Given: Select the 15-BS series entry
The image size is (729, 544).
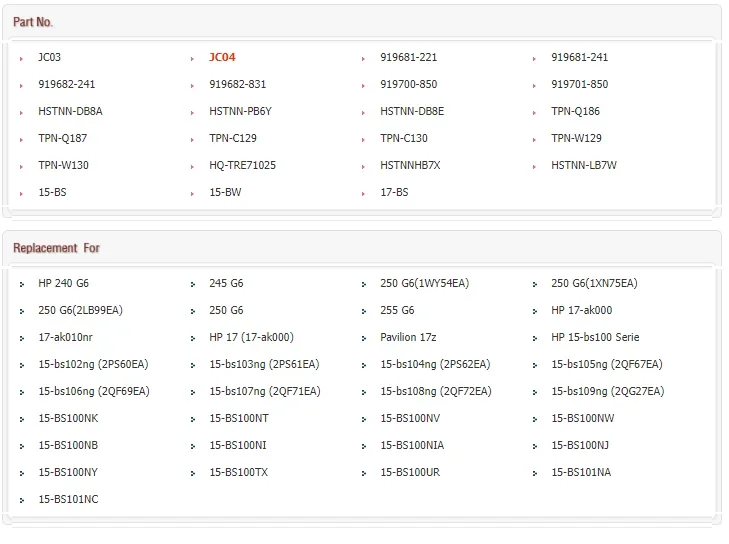Looking at the screenshot, I should click(53, 192).
